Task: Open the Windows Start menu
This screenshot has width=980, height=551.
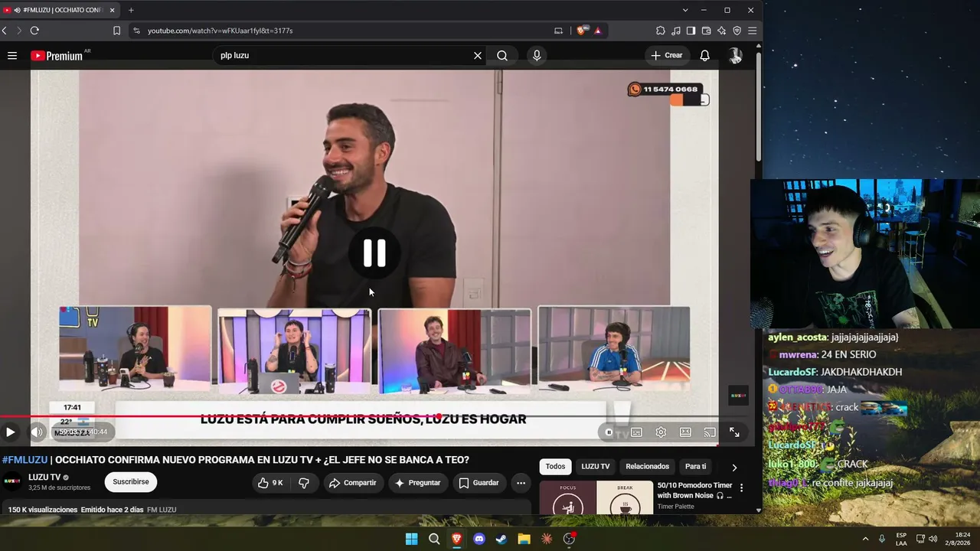Action: tap(412, 539)
